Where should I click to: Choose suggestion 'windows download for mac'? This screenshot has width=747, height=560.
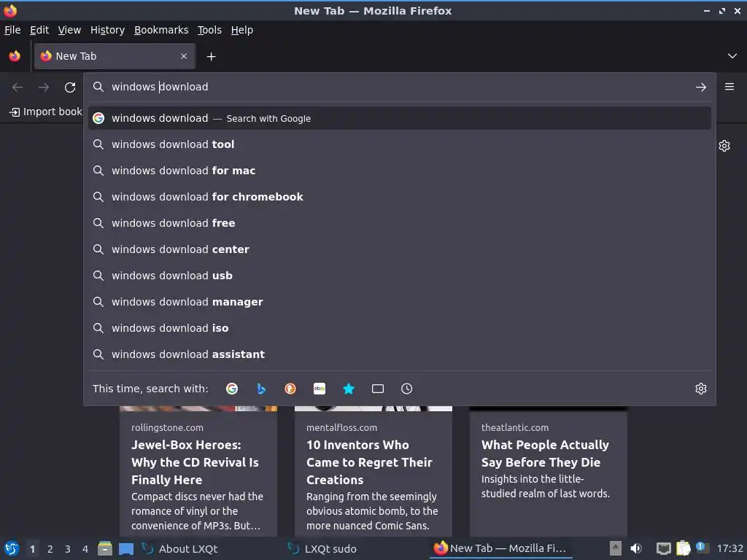click(x=399, y=171)
